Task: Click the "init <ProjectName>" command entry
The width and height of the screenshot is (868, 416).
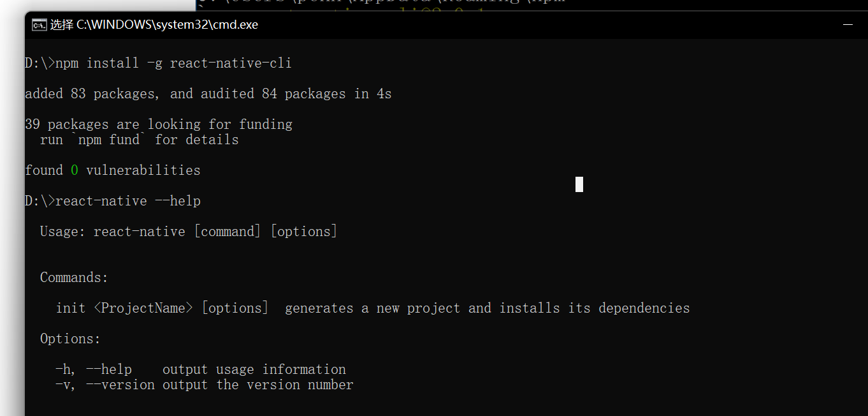Action: pos(124,308)
